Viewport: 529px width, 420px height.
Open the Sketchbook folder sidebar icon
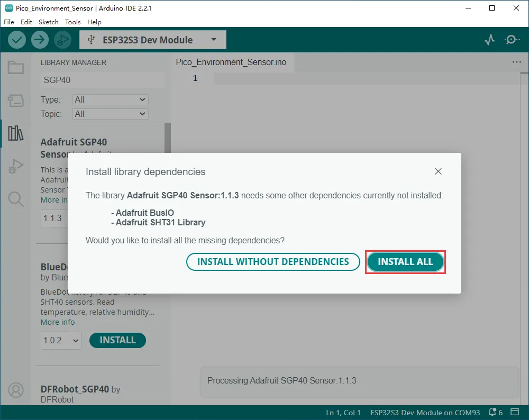(16, 68)
